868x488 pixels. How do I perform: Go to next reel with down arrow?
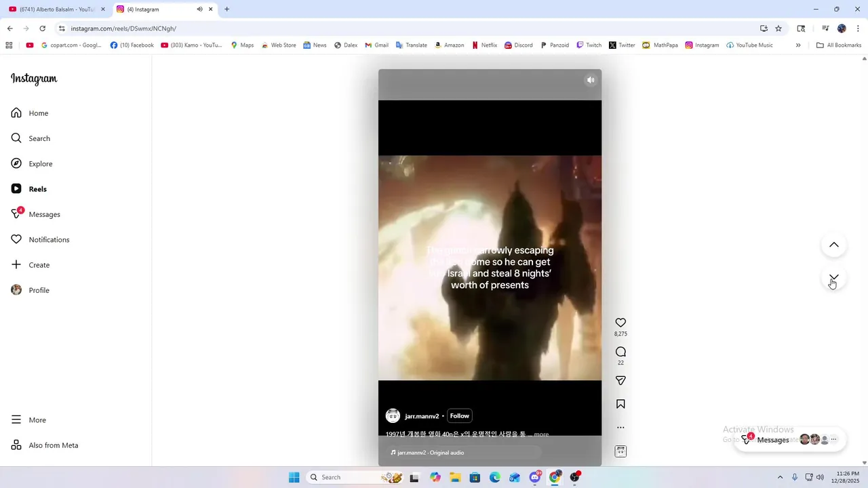834,278
